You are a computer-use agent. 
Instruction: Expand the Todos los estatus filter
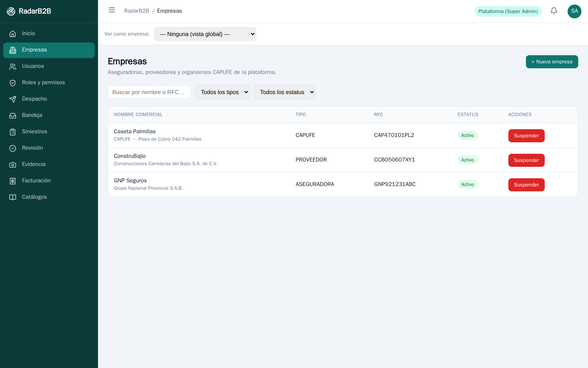point(285,92)
